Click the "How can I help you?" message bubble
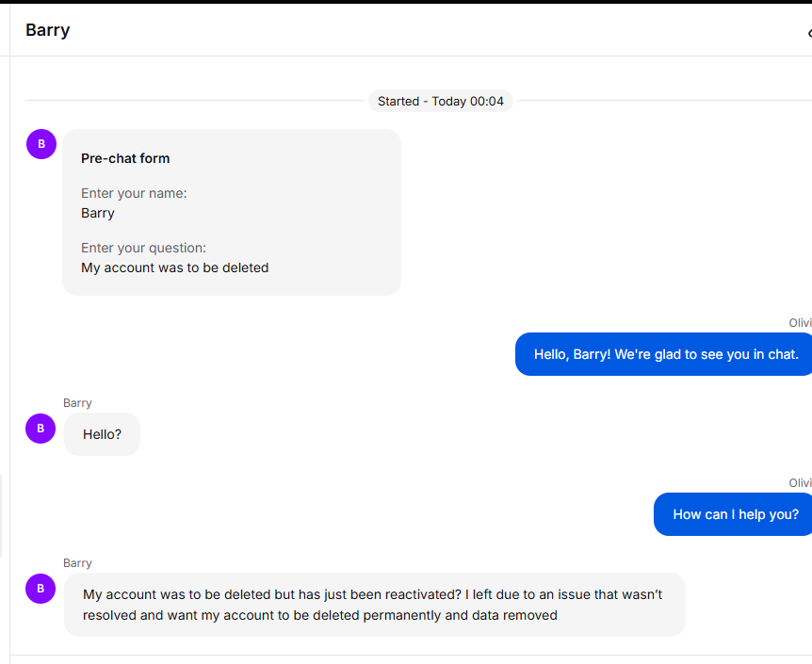The height and width of the screenshot is (664, 812). (733, 514)
